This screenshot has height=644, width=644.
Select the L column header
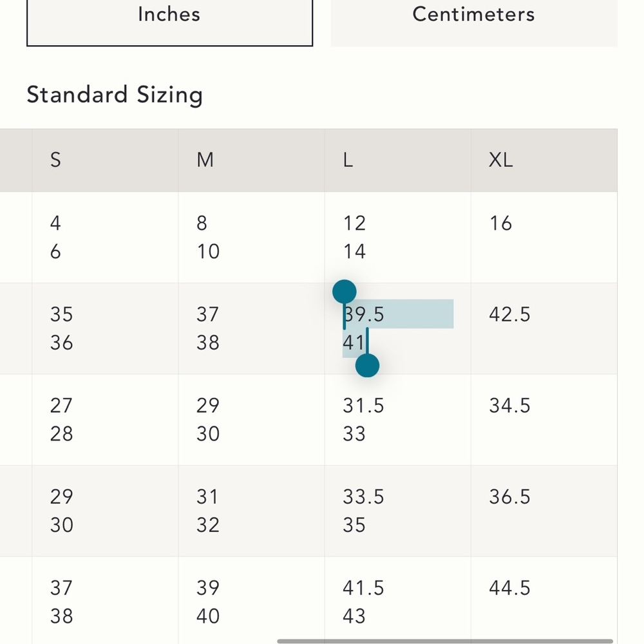click(348, 160)
